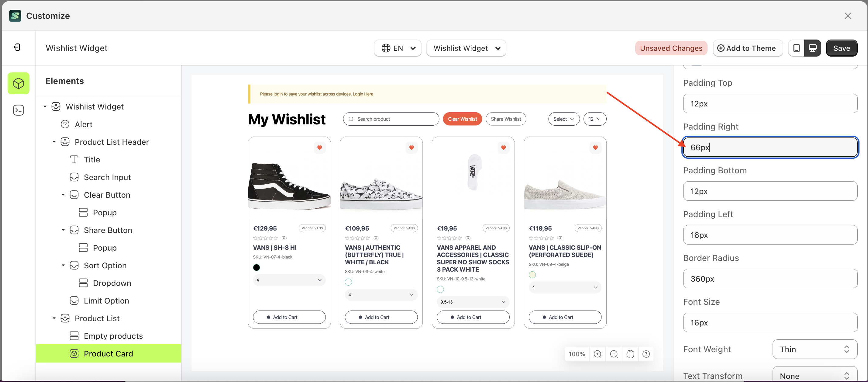Select Limit Option in elements tree
868x382 pixels.
[106, 301]
